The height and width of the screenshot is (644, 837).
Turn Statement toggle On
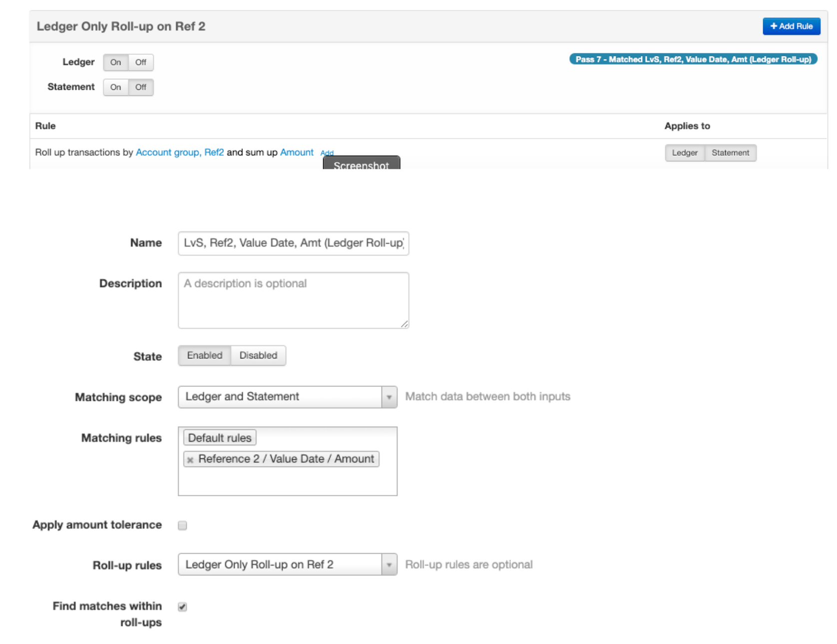pos(116,87)
